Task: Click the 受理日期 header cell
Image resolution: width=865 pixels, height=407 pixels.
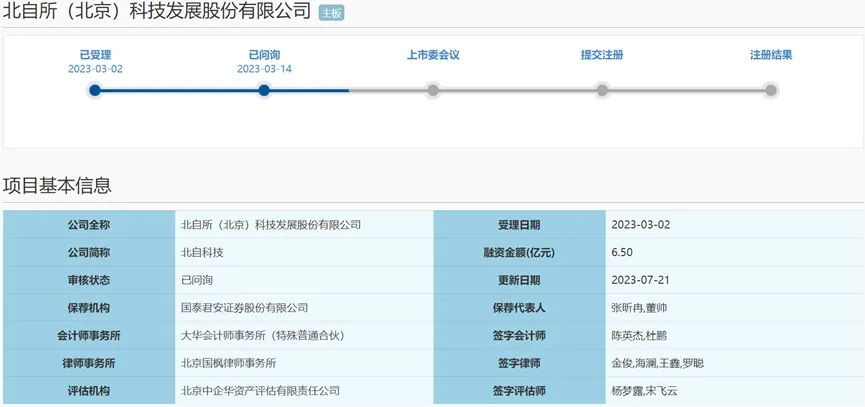Action: pyautogui.click(x=519, y=224)
